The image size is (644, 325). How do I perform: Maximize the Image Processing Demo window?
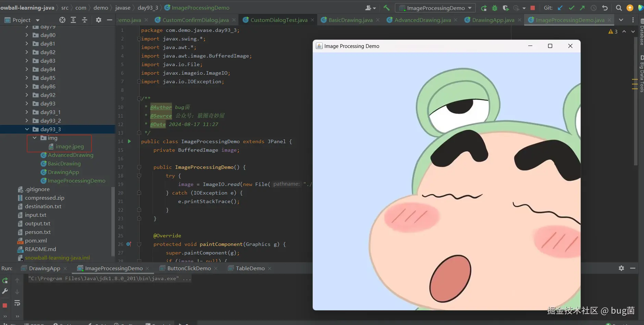550,46
